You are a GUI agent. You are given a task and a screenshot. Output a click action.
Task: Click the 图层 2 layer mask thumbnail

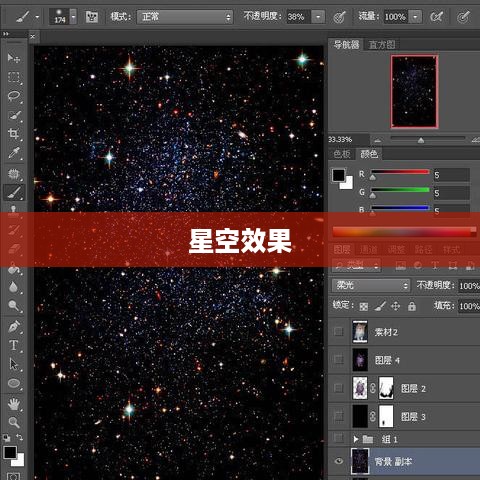[x=386, y=388]
